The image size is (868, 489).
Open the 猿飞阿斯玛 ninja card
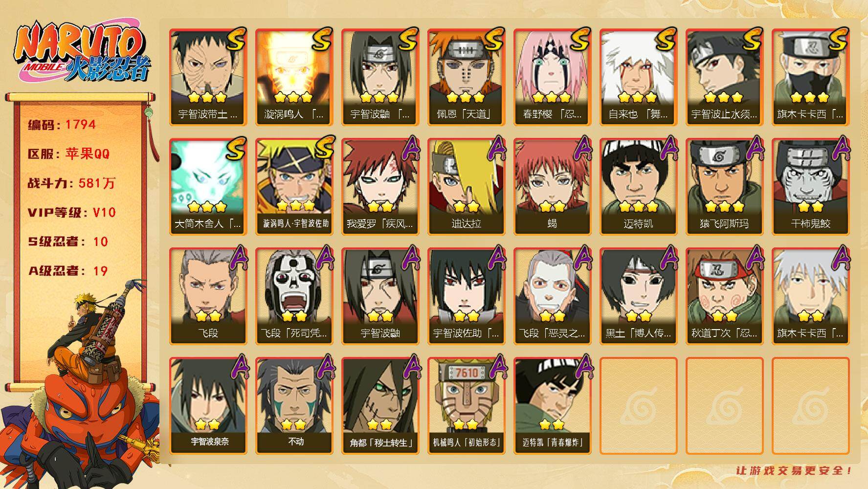(724, 186)
